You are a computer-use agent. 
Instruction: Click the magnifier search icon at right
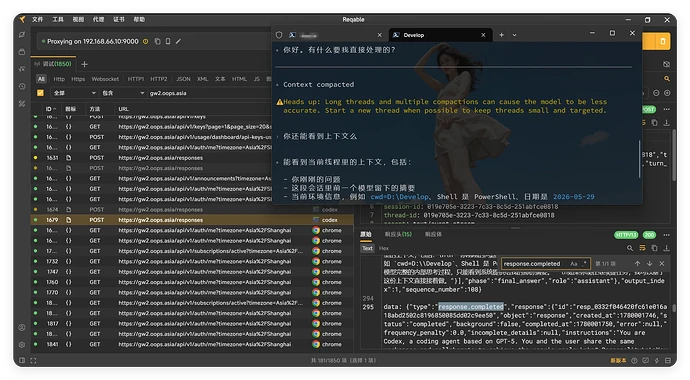pos(667,79)
